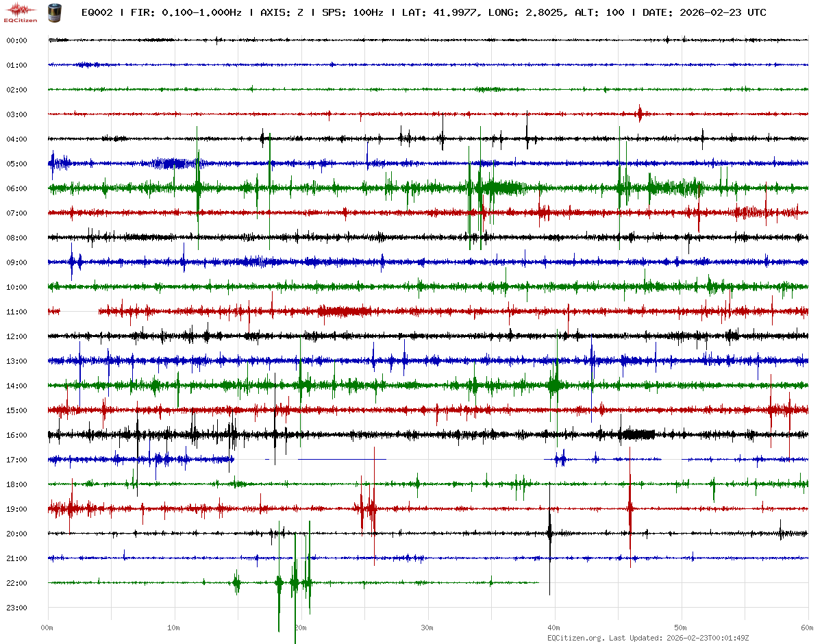Select the 06:00 hour row label

[x=16, y=188]
